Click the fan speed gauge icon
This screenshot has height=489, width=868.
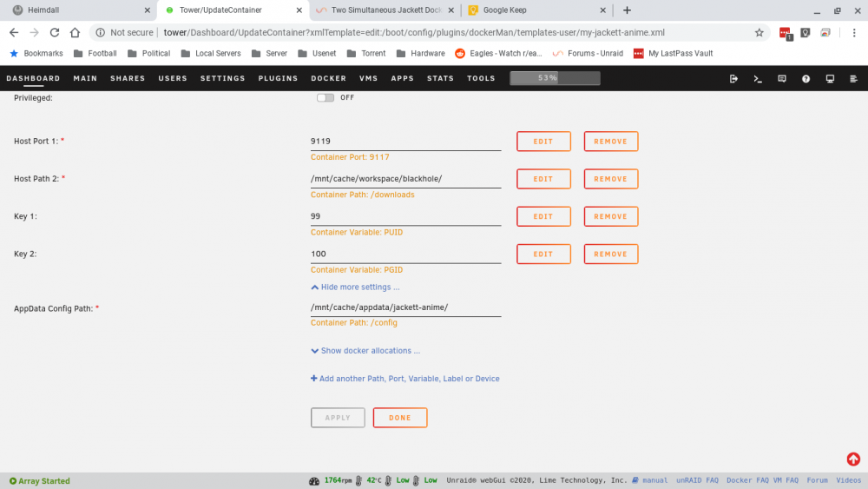[x=314, y=480]
